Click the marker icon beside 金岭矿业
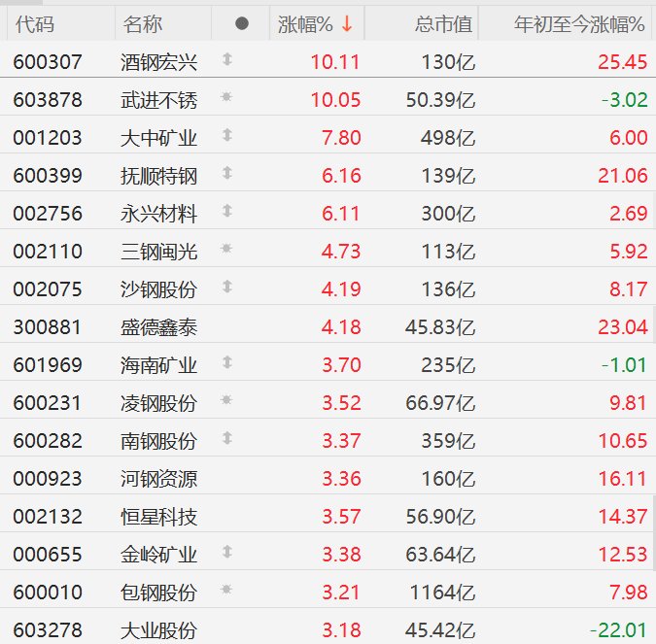The image size is (656, 644). (227, 553)
